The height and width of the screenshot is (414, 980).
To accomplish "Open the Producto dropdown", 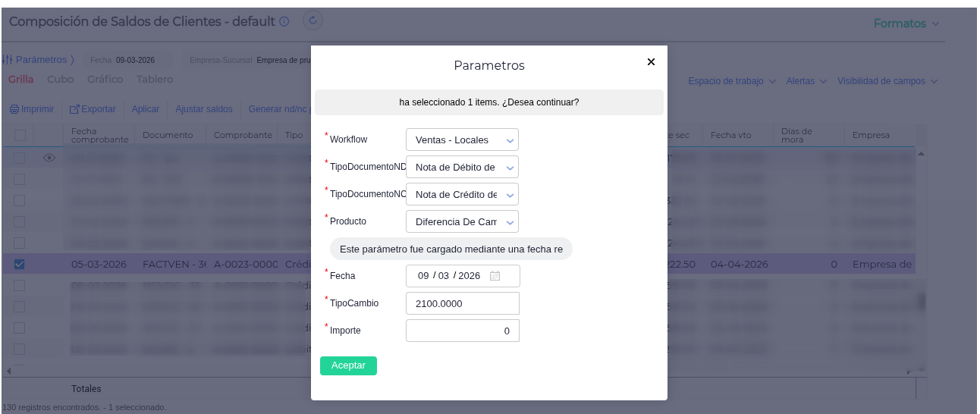I will point(462,221).
